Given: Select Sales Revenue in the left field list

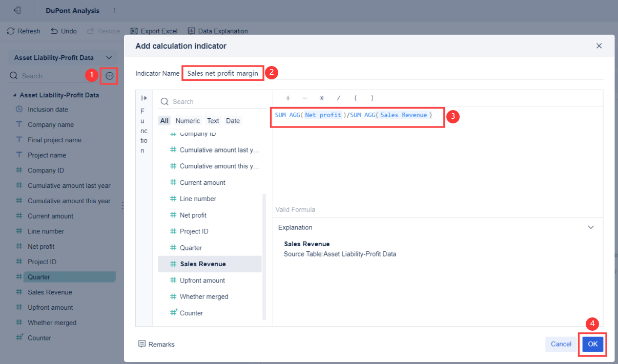Looking at the screenshot, I should (50, 292).
